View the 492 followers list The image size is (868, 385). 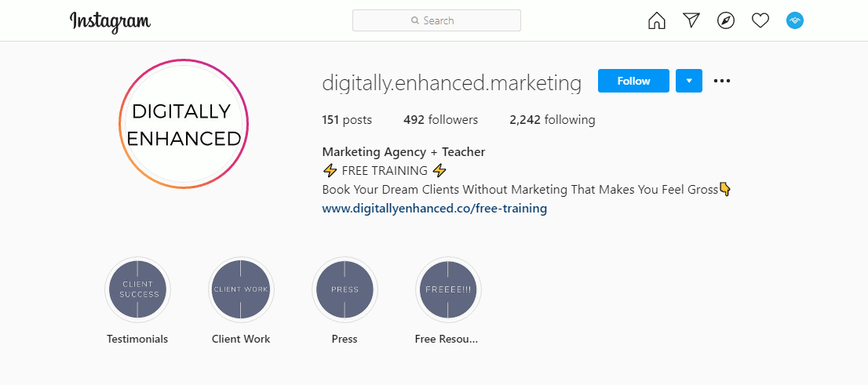(440, 119)
